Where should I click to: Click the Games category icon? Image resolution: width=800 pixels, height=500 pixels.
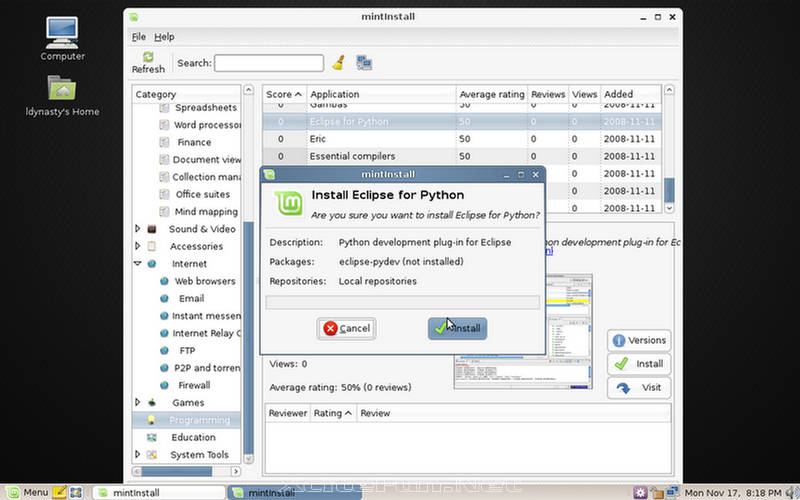tap(152, 403)
